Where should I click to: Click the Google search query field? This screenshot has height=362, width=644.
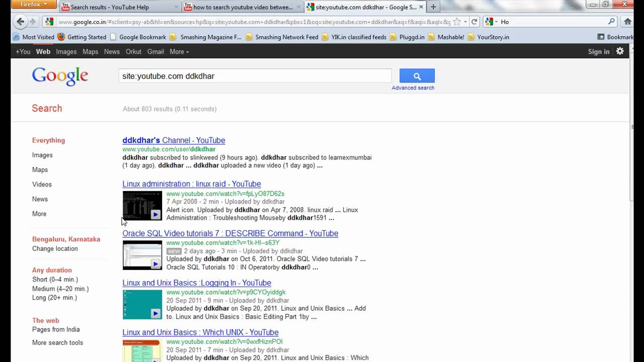(255, 76)
